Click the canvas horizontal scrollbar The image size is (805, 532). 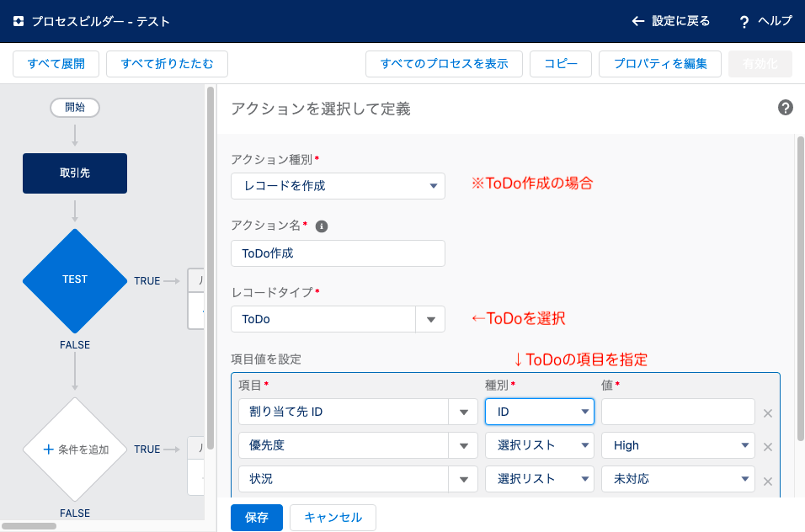pyautogui.click(x=29, y=526)
